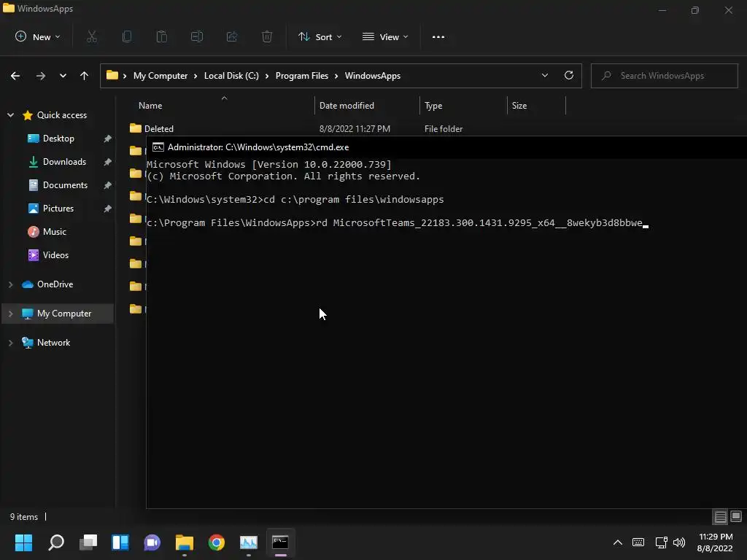This screenshot has width=747, height=560.
Task: Sort by Type column header
Action: (433, 106)
